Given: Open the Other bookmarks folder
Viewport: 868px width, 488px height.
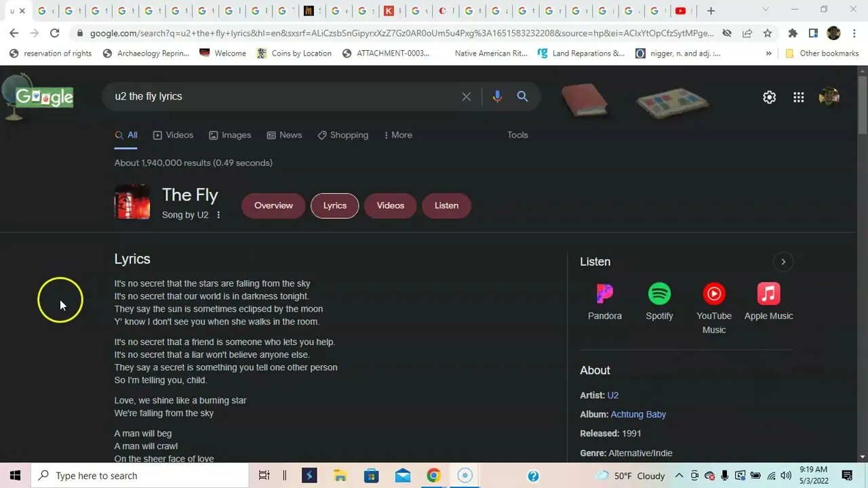Looking at the screenshot, I should point(822,54).
